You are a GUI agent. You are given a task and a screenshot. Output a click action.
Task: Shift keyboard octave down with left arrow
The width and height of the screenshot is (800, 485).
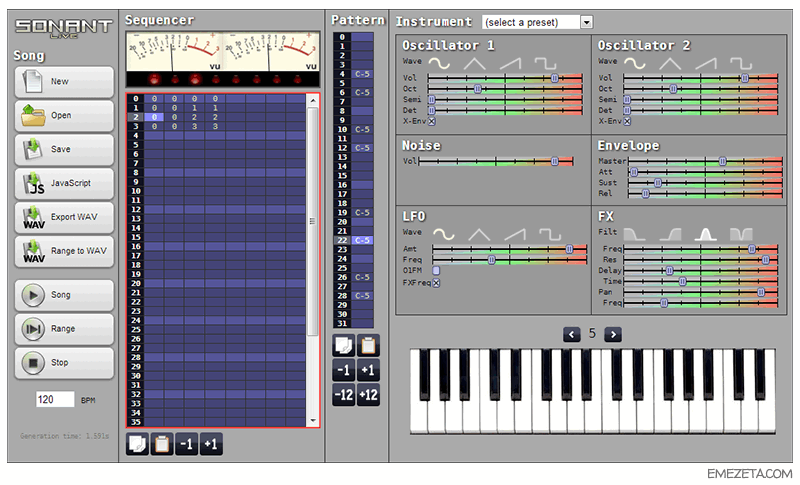point(571,335)
